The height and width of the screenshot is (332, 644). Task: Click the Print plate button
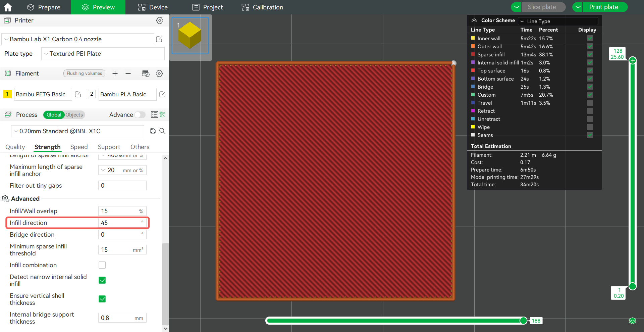coord(605,7)
